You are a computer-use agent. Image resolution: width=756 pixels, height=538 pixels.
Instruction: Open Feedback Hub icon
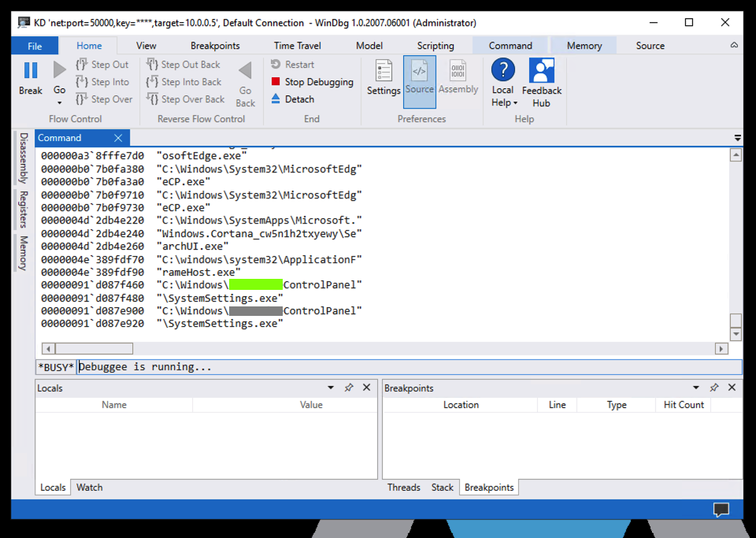point(542,70)
